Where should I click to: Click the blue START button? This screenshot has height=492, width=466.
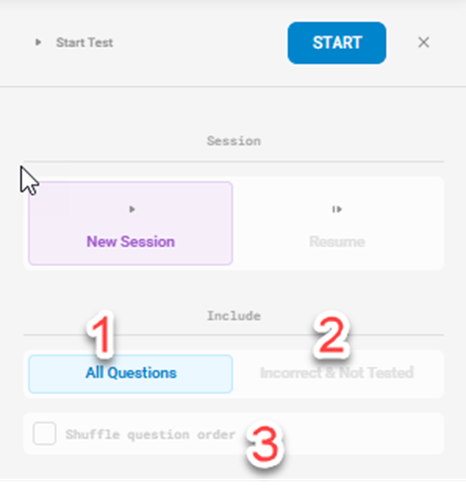coord(337,43)
